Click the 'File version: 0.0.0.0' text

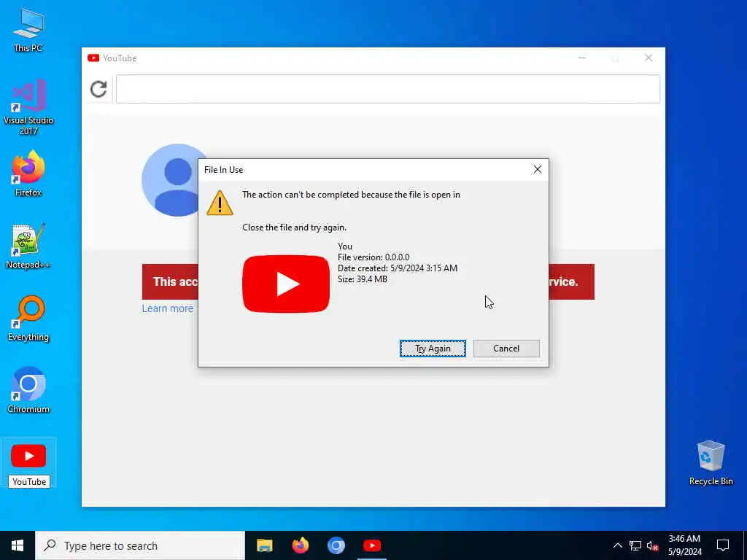(x=373, y=257)
